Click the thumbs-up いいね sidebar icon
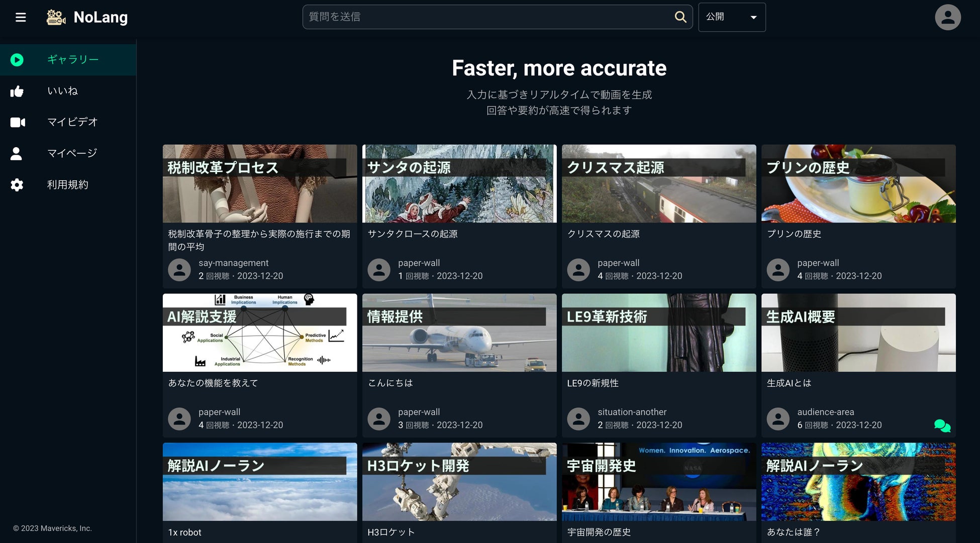980x543 pixels. click(17, 91)
